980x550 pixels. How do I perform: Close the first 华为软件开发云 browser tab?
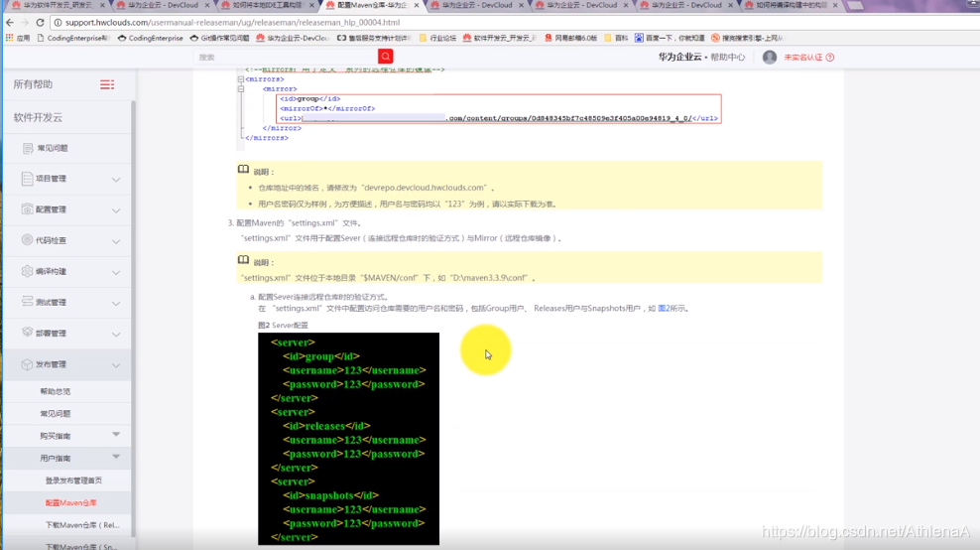tap(102, 5)
